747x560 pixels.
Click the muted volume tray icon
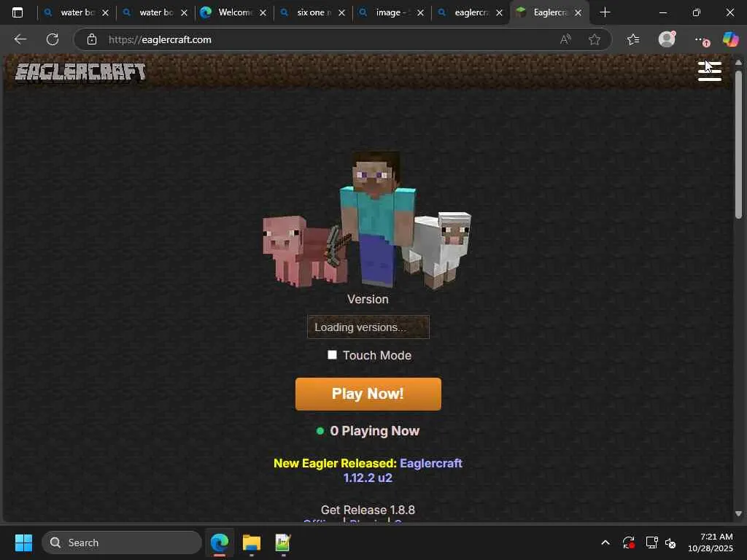(671, 542)
